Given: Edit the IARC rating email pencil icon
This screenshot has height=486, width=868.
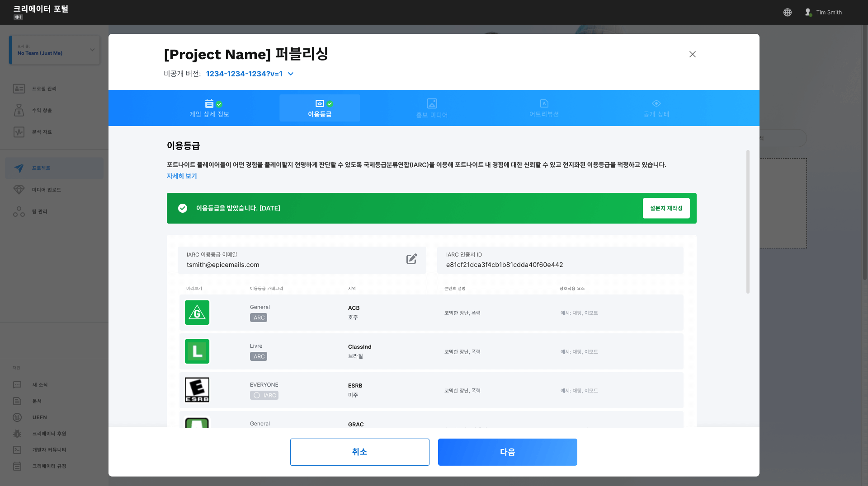Looking at the screenshot, I should [411, 259].
